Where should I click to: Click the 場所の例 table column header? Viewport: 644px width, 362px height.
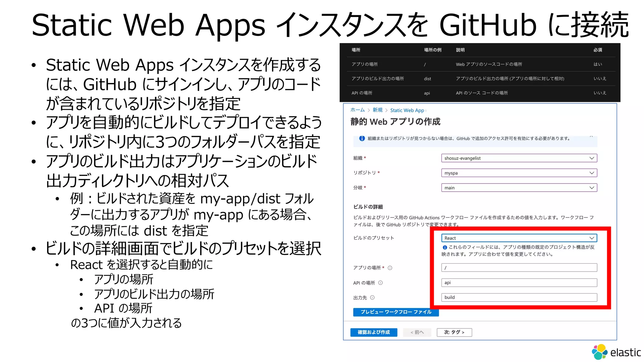(x=432, y=50)
